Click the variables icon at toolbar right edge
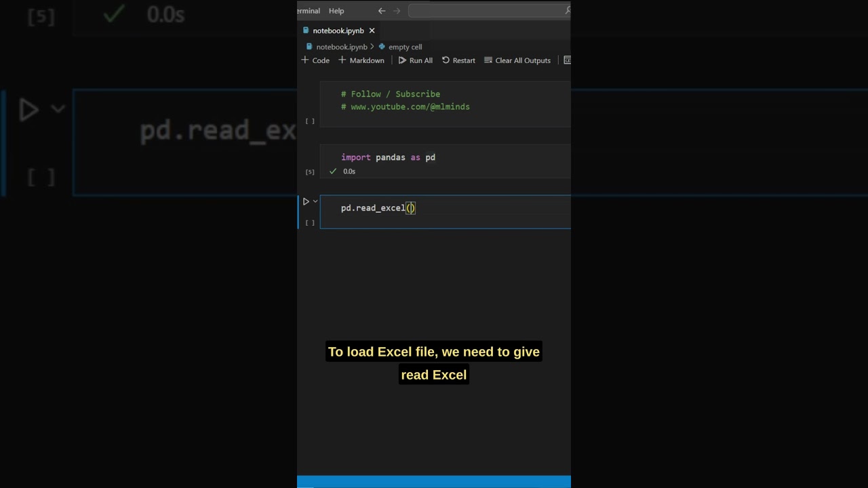The image size is (868, 488). [x=568, y=60]
